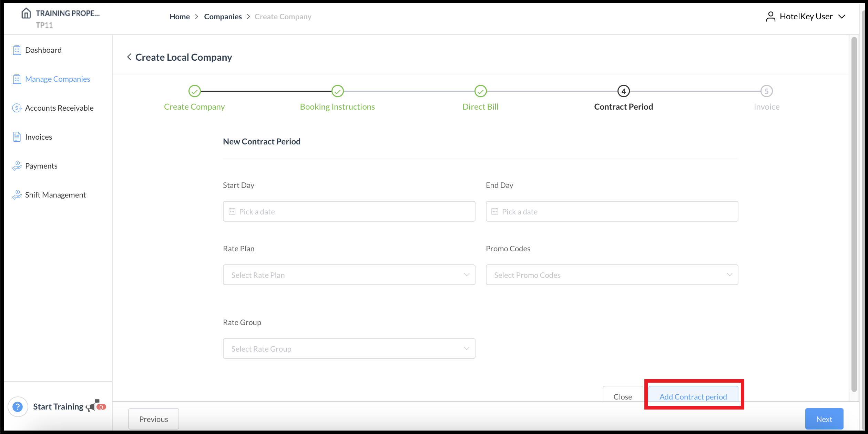
Task: Open the Select Rate Plan dropdown
Action: (349, 275)
